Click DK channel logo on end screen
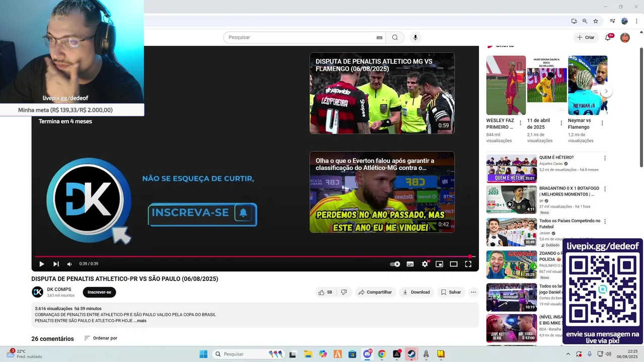This screenshot has width=644, height=362. pyautogui.click(x=88, y=200)
